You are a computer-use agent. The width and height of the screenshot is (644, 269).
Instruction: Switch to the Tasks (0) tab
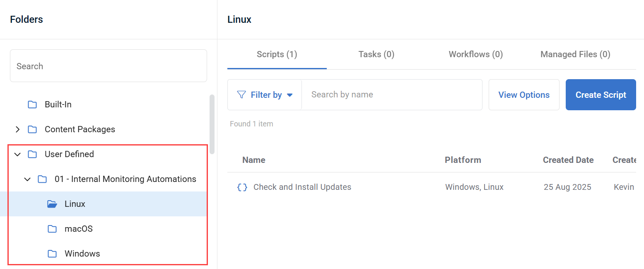pyautogui.click(x=376, y=54)
